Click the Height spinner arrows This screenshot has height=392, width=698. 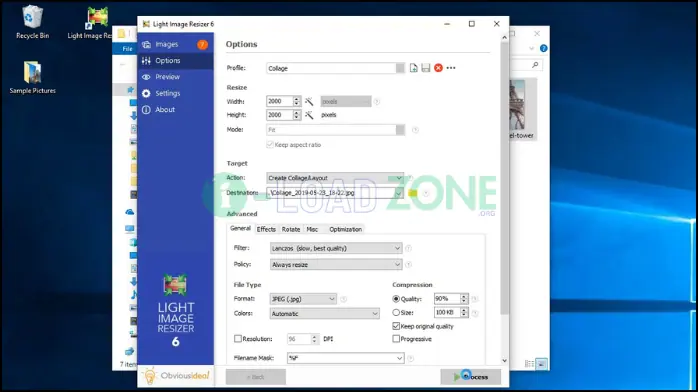pos(296,115)
